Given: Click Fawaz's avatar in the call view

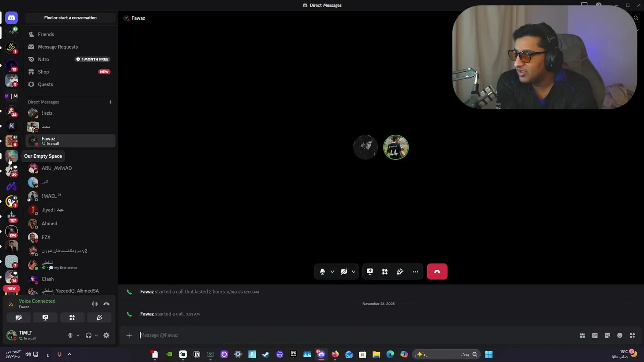Looking at the screenshot, I should (x=366, y=147).
